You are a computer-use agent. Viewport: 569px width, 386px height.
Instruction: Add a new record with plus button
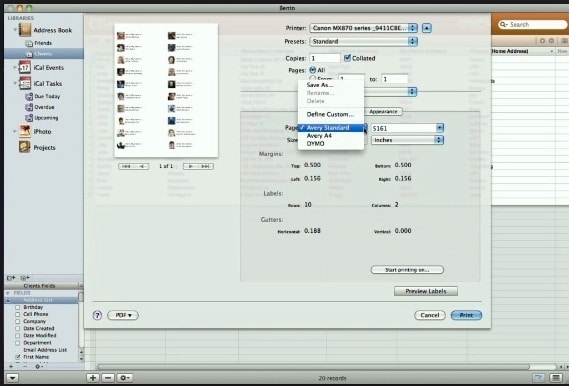click(x=93, y=378)
